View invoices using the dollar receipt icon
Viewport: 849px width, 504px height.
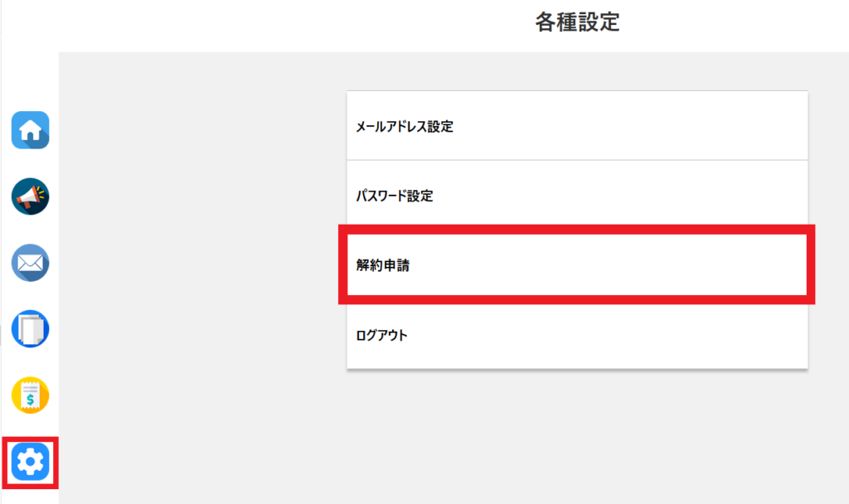30,395
